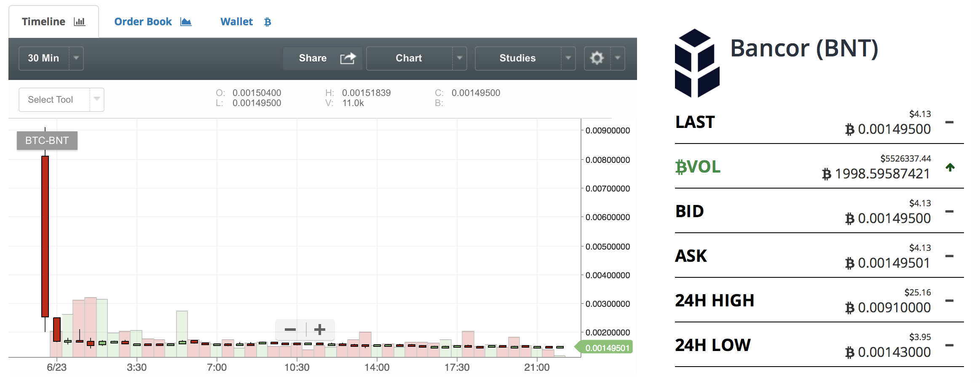This screenshot has width=980, height=383.
Task: Click the BID label
Action: coord(690,211)
